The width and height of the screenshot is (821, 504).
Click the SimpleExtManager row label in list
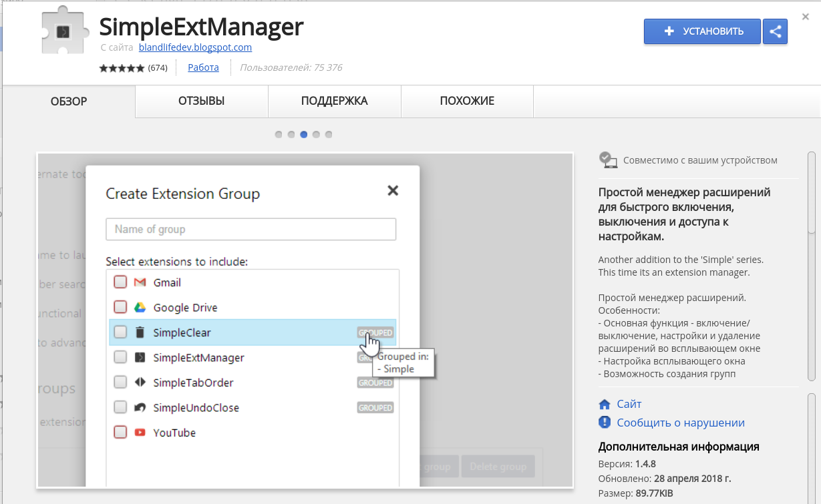click(x=198, y=357)
